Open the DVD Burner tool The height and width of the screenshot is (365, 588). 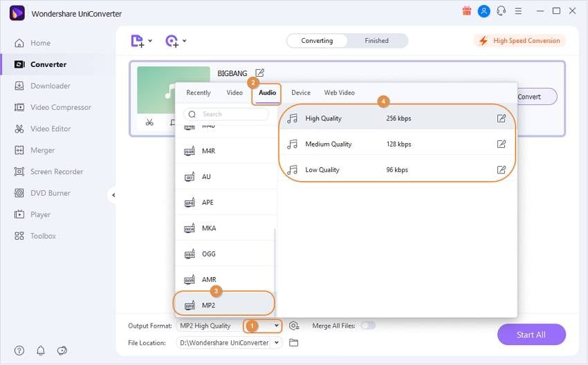pos(42,193)
